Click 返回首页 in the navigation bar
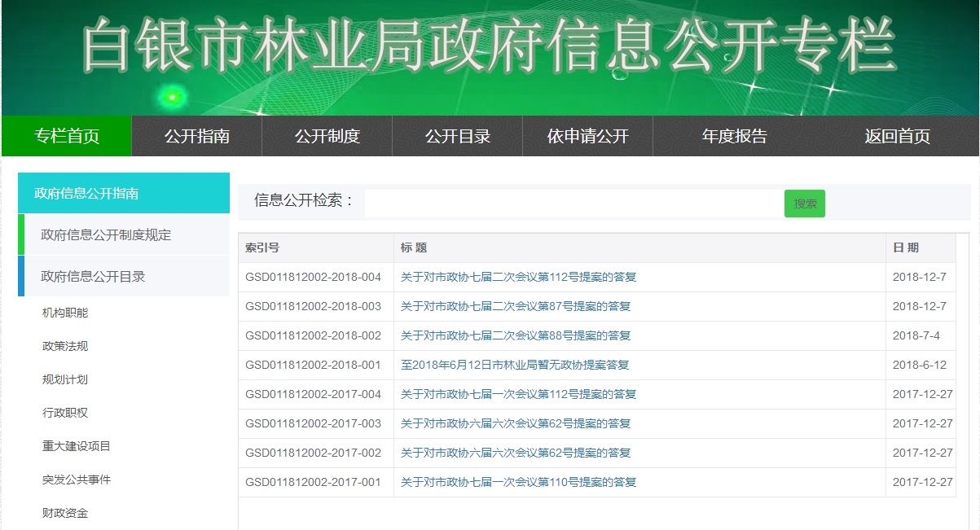The height and width of the screenshot is (530, 980). [897, 136]
